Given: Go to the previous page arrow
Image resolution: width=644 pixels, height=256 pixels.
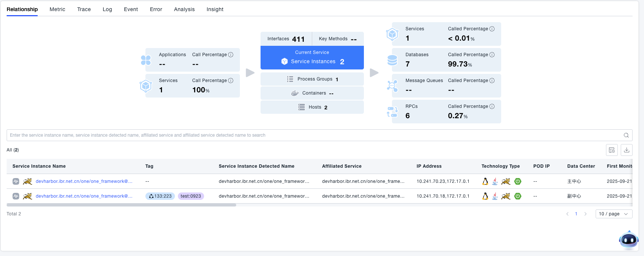Looking at the screenshot, I should pyautogui.click(x=567, y=214).
